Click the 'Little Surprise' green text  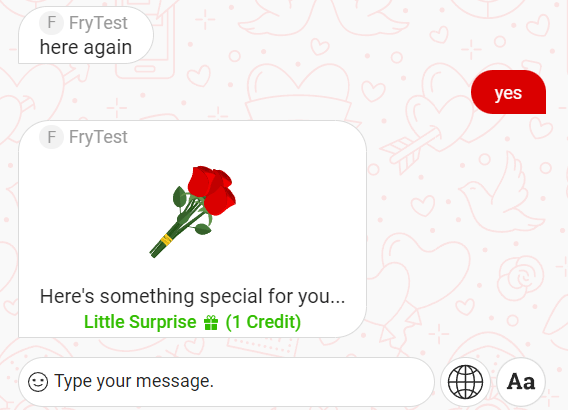coord(140,322)
